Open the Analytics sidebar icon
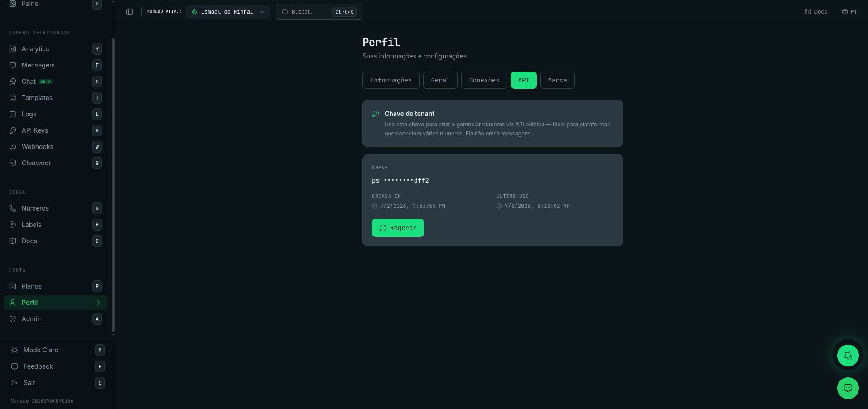The width and height of the screenshot is (868, 409). [13, 49]
